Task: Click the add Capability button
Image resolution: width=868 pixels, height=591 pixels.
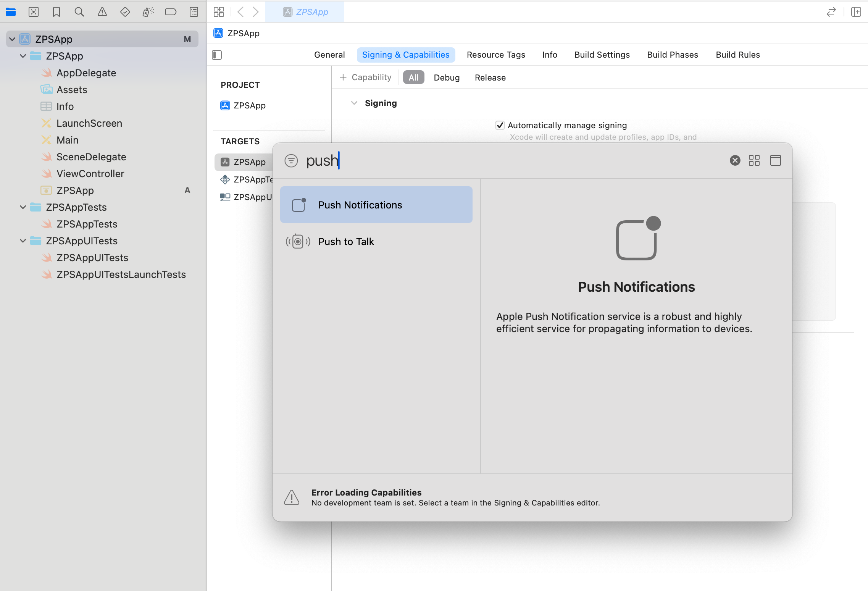Action: pyautogui.click(x=365, y=78)
